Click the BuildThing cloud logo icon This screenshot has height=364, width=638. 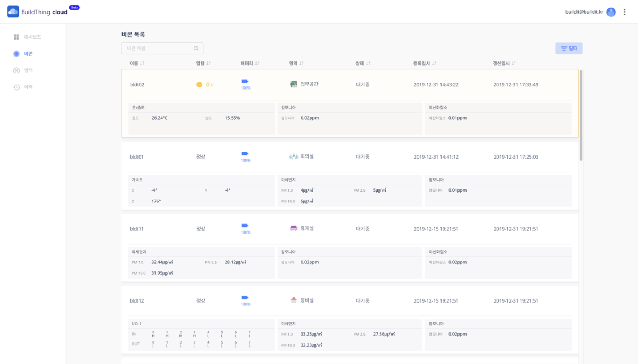[x=13, y=11]
